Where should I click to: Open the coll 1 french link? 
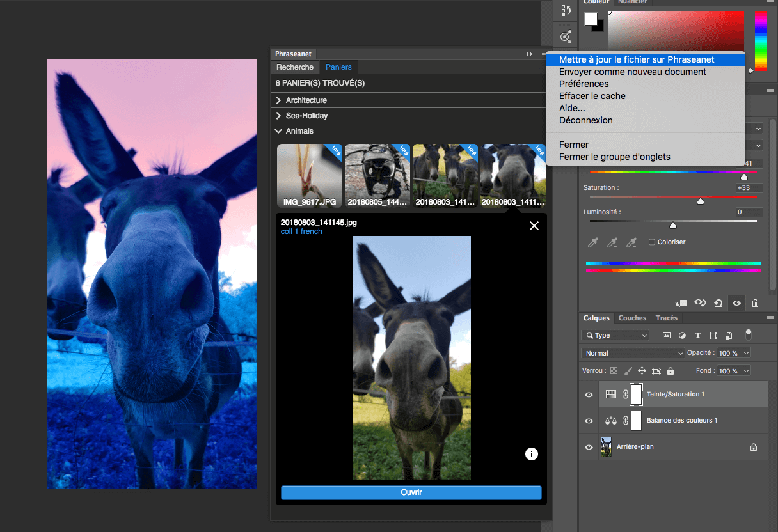pos(301,232)
